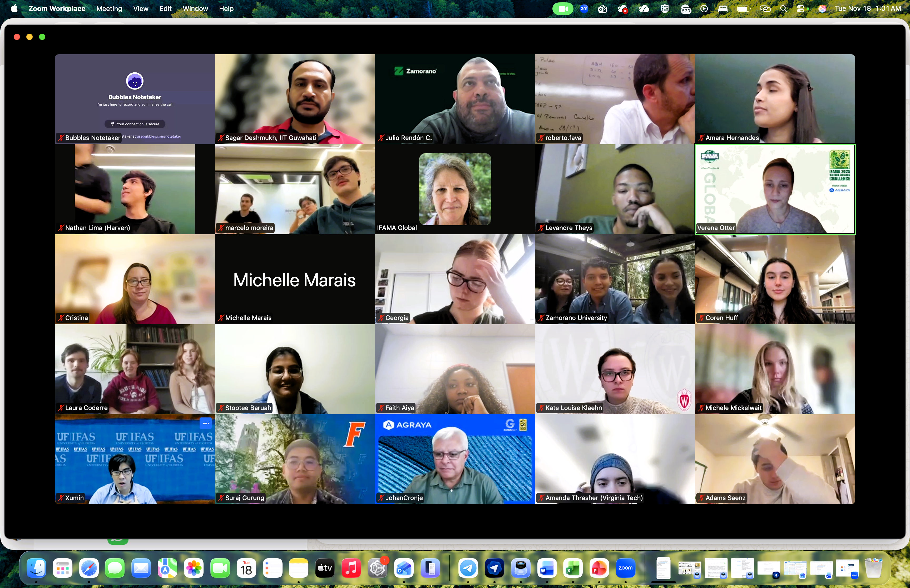Open the View menu

coord(141,9)
